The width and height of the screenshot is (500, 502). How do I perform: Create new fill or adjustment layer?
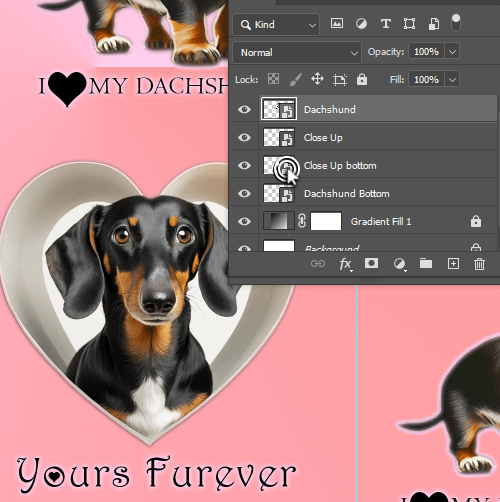click(x=399, y=264)
